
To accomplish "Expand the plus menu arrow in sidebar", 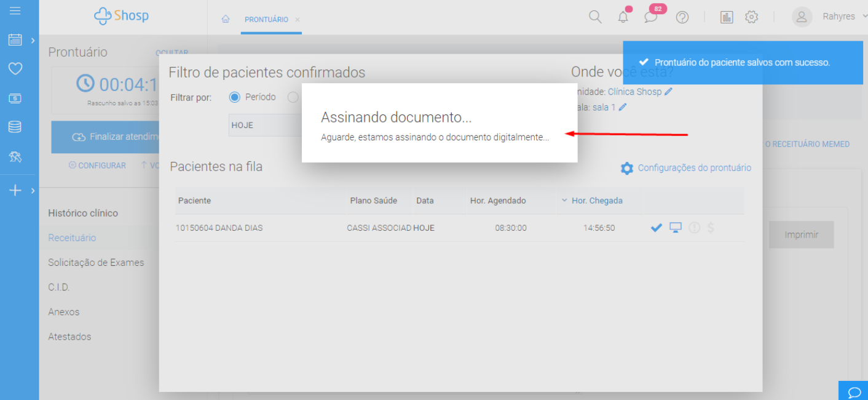I will point(33,191).
